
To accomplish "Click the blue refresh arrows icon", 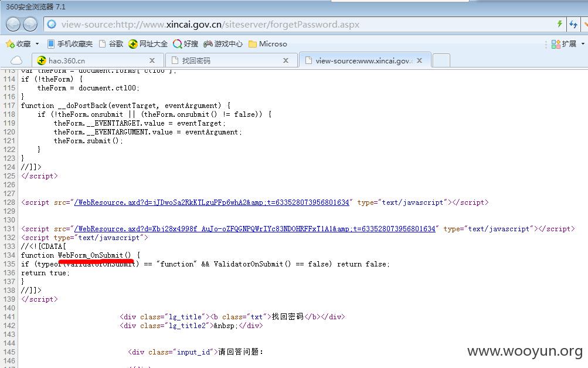I will point(573,25).
